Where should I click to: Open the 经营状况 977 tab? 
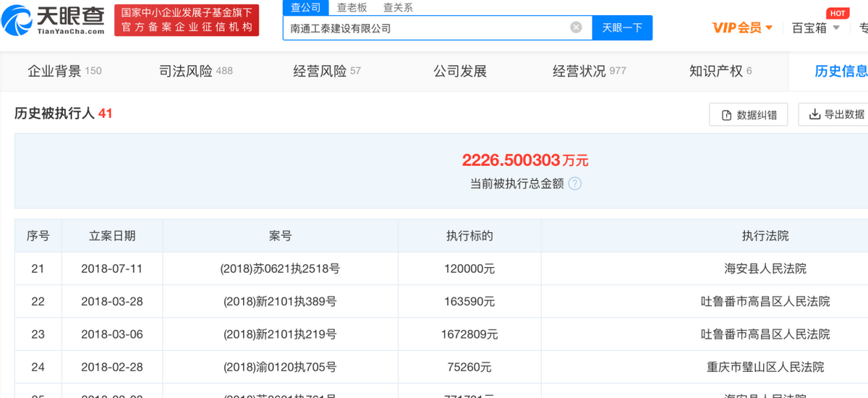(589, 71)
